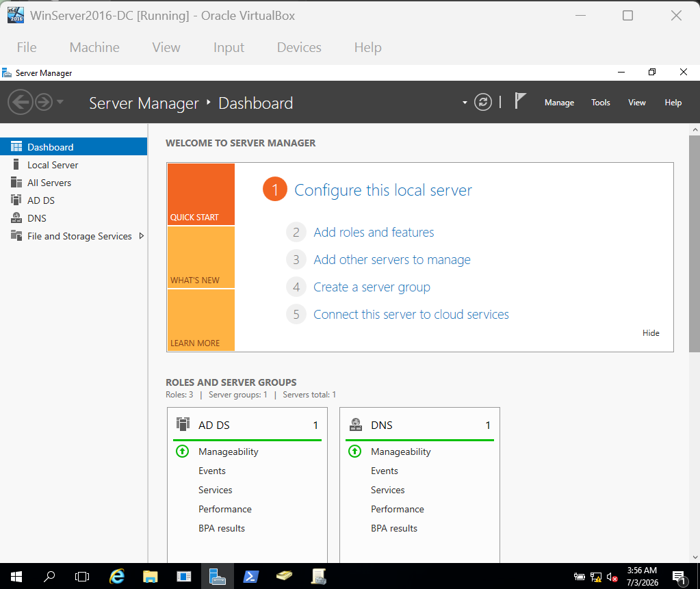Viewport: 700px width, 589px height.
Task: Open VirtualBox Machine menu
Action: coord(94,47)
